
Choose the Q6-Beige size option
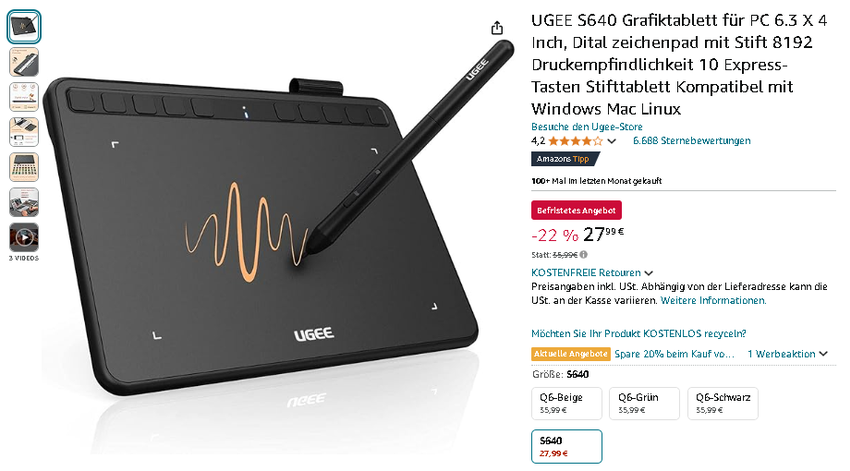pos(566,403)
